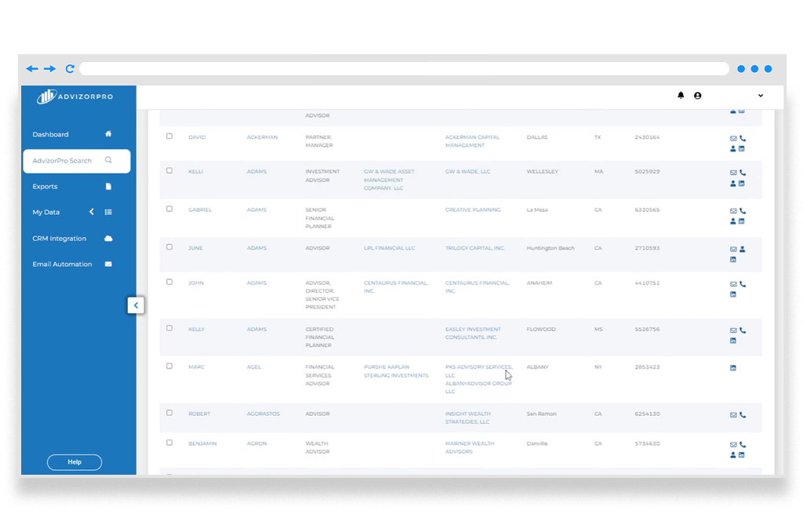
Task: Go to the Exports menu item
Action: click(45, 187)
